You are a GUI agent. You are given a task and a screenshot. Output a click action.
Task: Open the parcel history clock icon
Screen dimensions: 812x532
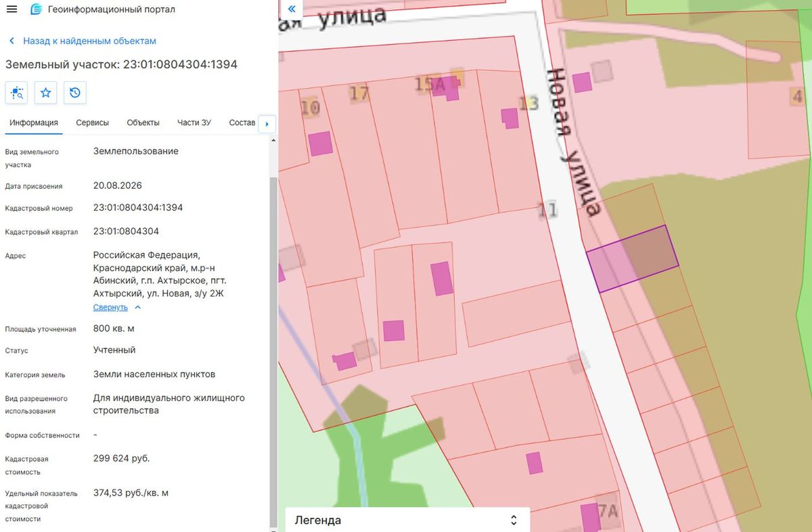click(75, 92)
